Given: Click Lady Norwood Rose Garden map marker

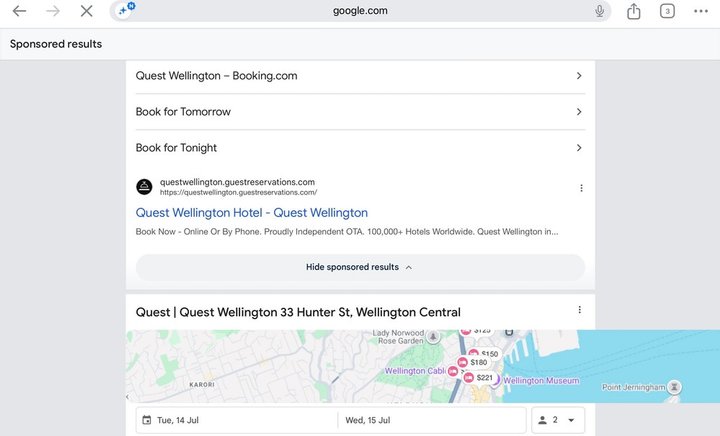Looking at the screenshot, I should [433, 337].
